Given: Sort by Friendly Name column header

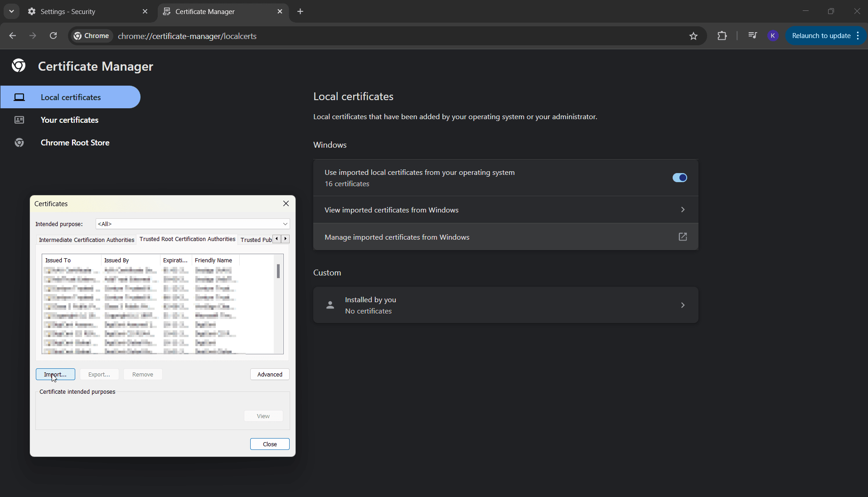Looking at the screenshot, I should pyautogui.click(x=215, y=260).
